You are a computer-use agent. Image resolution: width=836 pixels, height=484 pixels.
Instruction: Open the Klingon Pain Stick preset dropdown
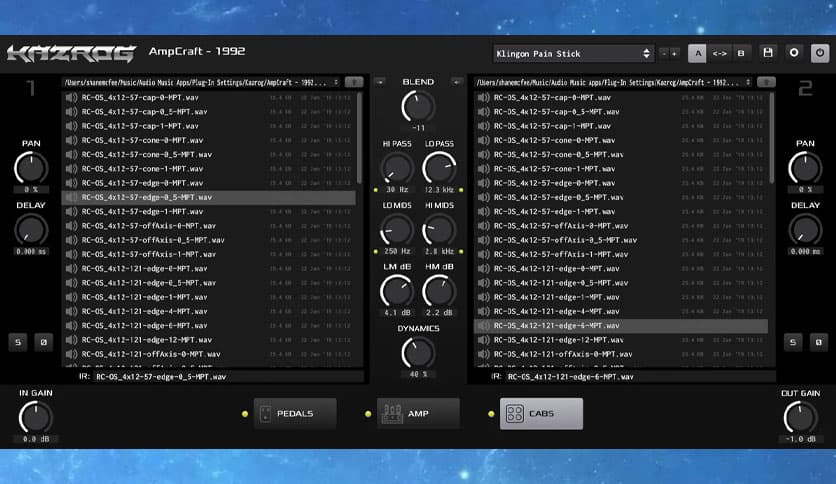(x=574, y=53)
